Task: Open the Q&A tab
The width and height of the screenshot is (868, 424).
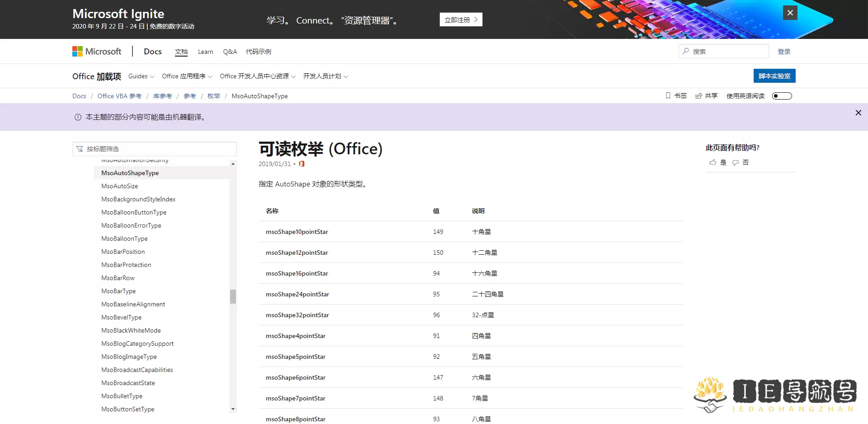Action: [230, 52]
